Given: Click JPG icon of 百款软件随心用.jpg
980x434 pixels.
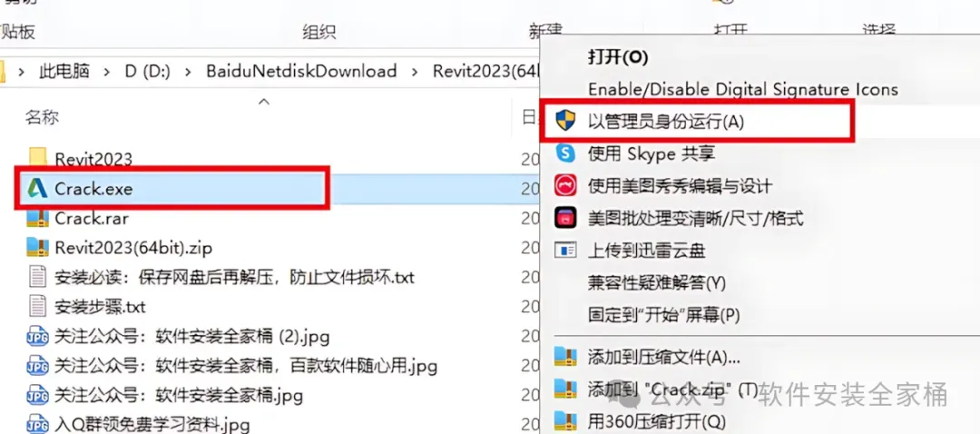Looking at the screenshot, I should point(37,366).
